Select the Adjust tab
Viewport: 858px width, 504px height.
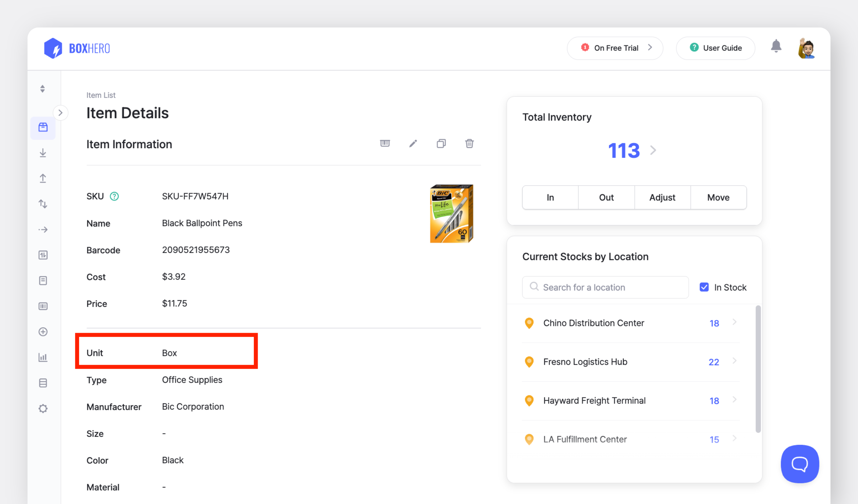662,197
